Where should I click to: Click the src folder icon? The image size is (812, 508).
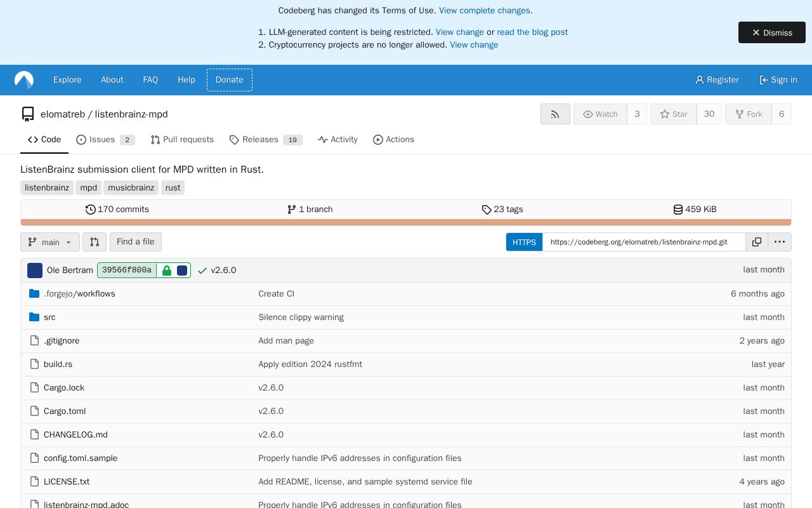(34, 317)
